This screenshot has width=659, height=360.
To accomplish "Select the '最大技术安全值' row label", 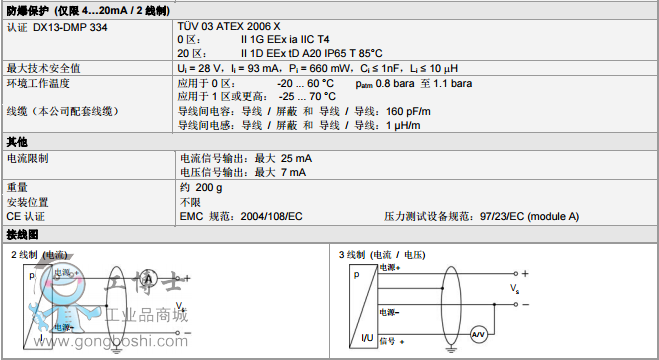I will tap(43, 68).
